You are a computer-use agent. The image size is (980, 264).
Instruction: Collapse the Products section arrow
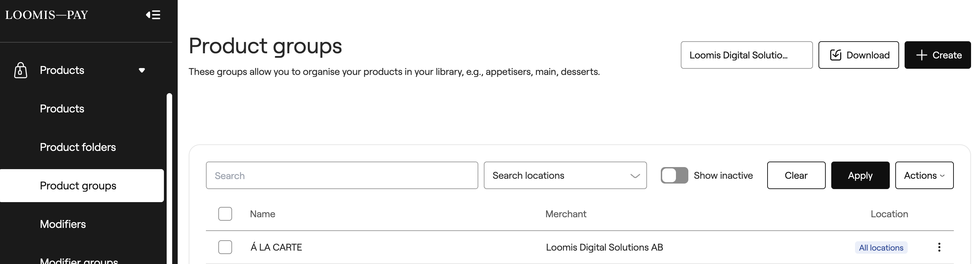point(142,70)
